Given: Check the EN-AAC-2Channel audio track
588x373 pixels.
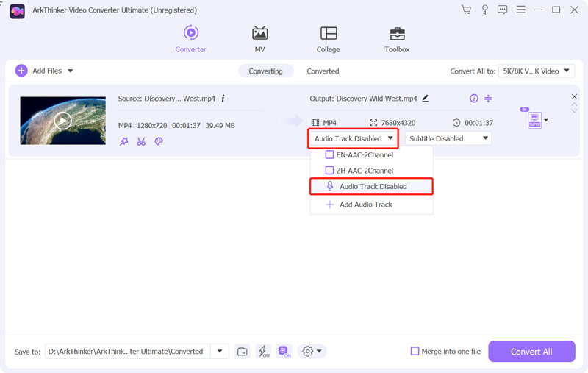Looking at the screenshot, I should pos(329,154).
